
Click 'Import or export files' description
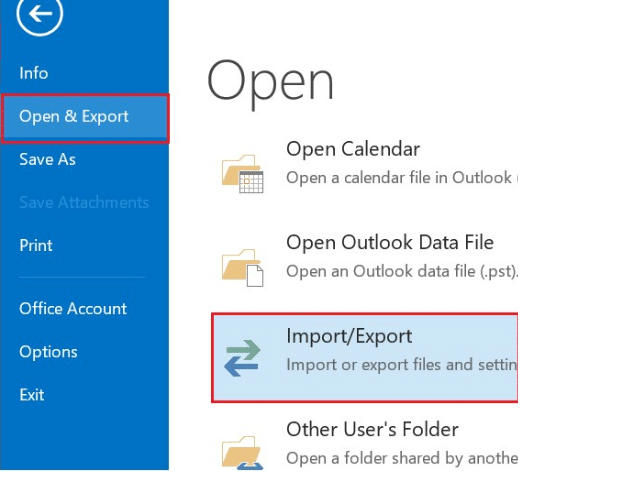402,365
